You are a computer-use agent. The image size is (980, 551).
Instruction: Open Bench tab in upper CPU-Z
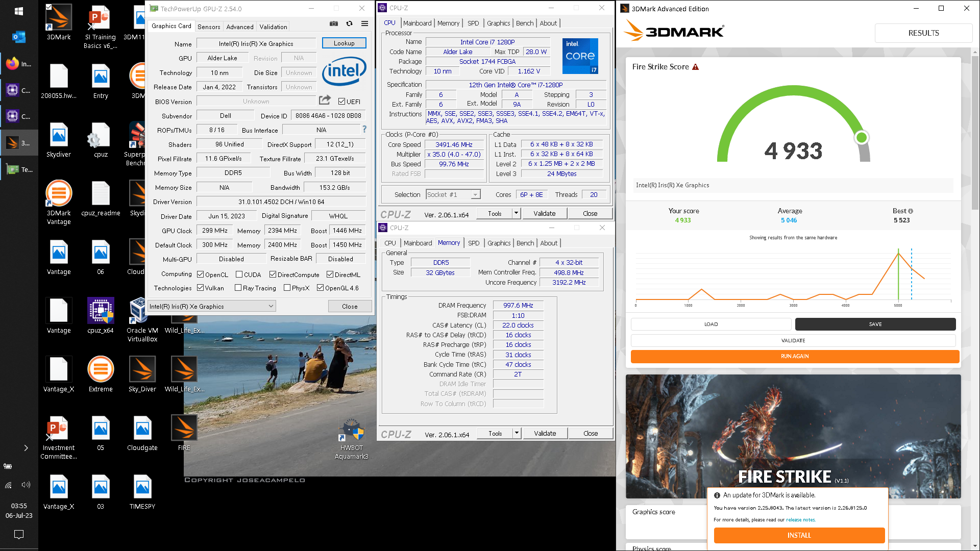click(x=525, y=23)
